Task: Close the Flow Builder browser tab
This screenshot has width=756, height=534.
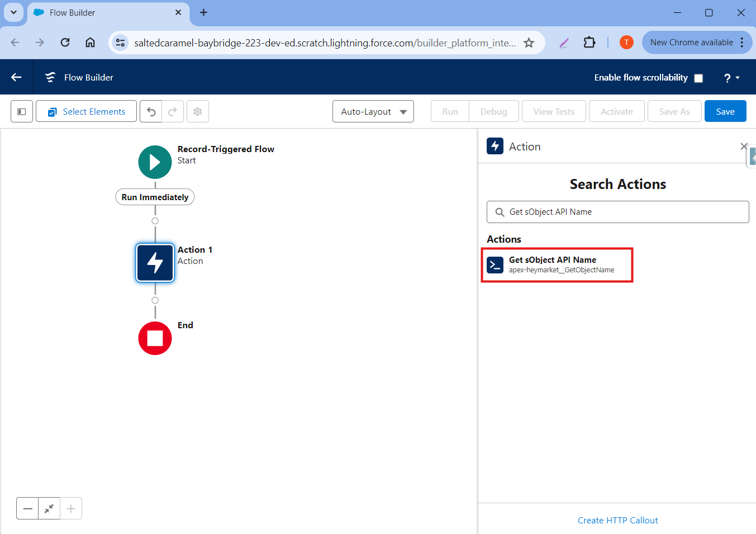Action: (x=178, y=12)
